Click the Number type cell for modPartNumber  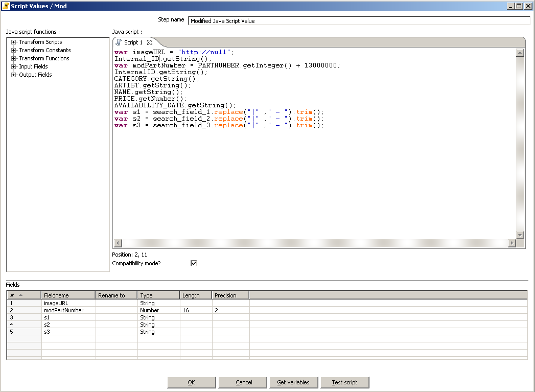(158, 310)
